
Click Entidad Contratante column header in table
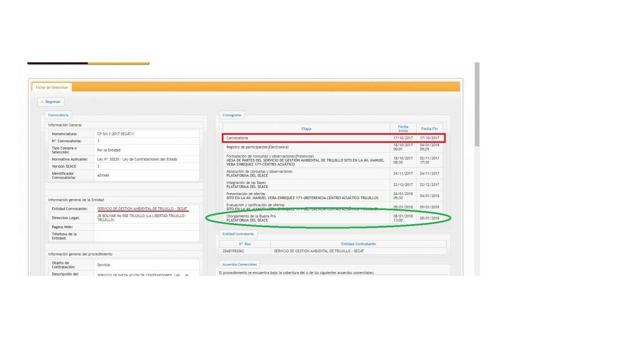click(359, 244)
